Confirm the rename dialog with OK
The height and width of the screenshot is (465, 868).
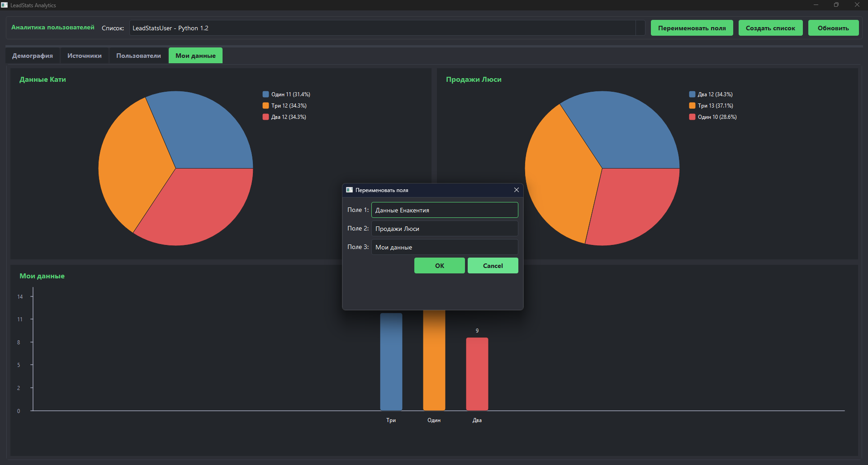439,266
